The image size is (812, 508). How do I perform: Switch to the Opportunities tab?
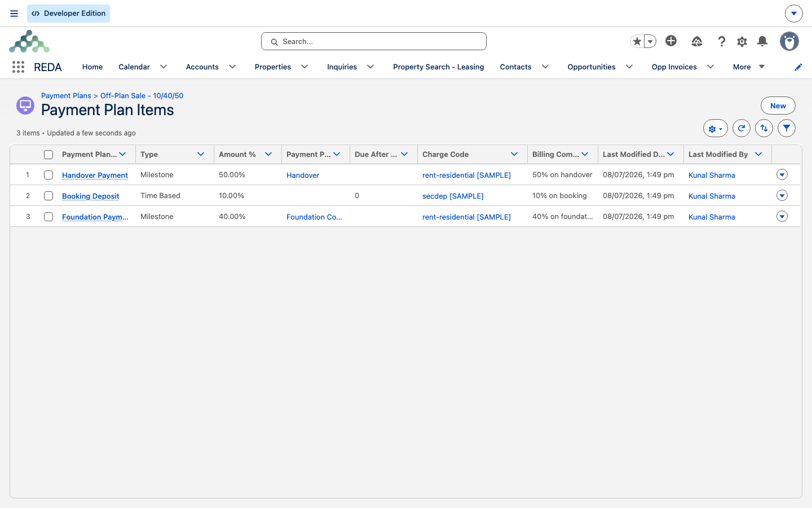point(592,67)
